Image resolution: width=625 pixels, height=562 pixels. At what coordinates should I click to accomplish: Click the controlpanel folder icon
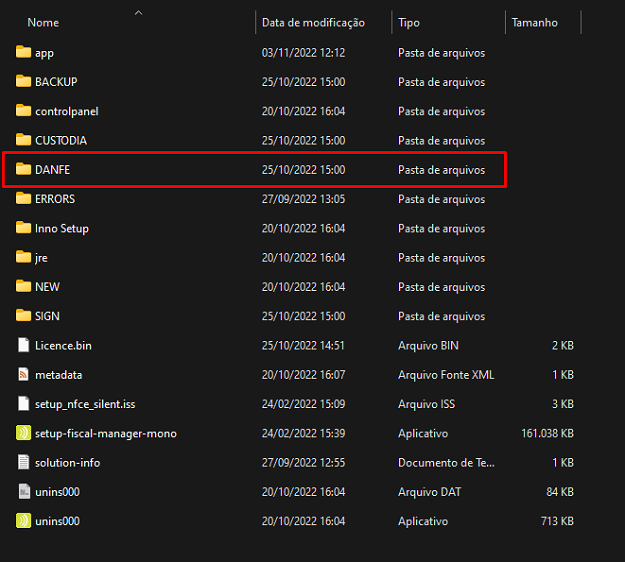[23, 110]
